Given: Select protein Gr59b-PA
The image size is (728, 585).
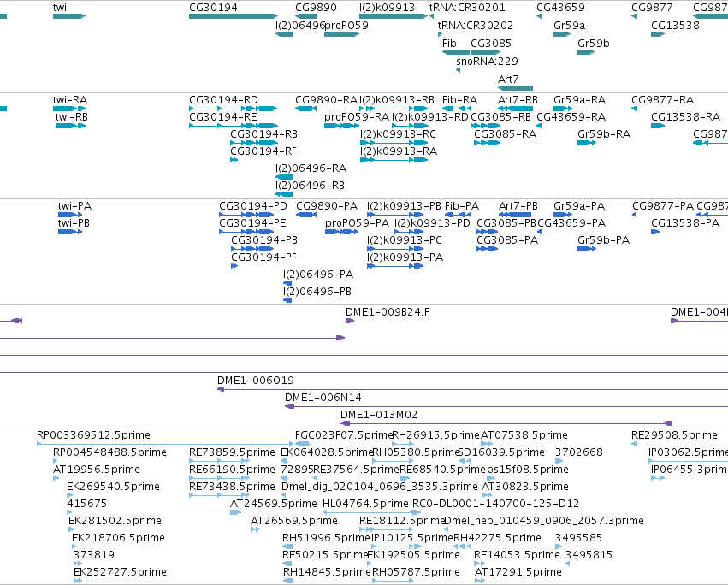Looking at the screenshot, I should tap(587, 249).
